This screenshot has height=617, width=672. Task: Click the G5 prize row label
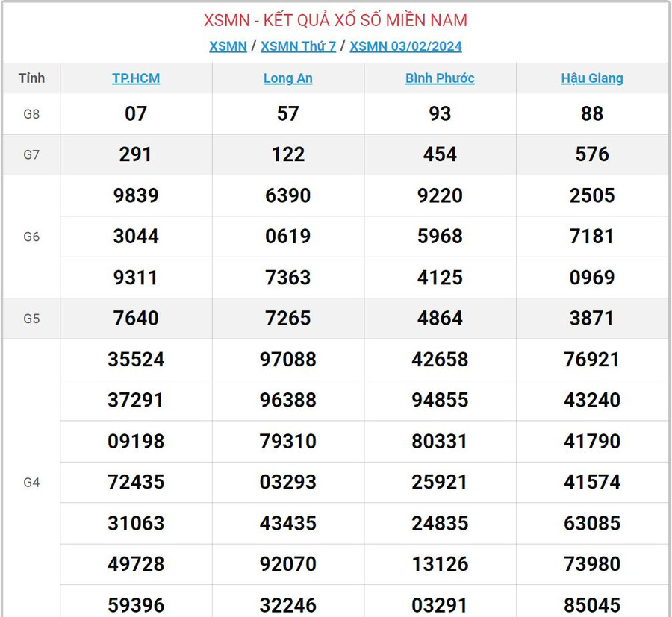click(31, 319)
